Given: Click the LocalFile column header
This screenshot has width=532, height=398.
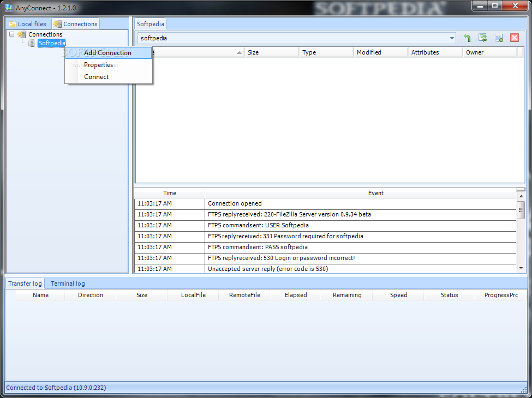Looking at the screenshot, I should (x=193, y=295).
